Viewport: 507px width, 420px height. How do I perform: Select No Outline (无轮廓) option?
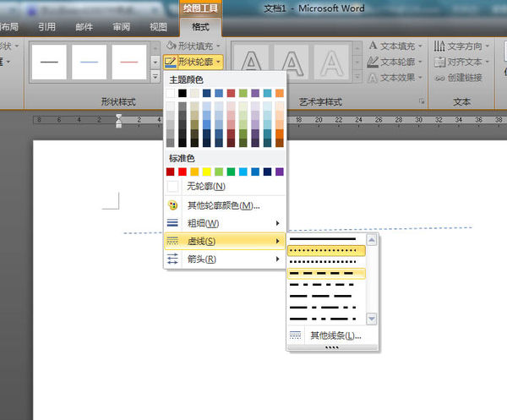(x=225, y=186)
